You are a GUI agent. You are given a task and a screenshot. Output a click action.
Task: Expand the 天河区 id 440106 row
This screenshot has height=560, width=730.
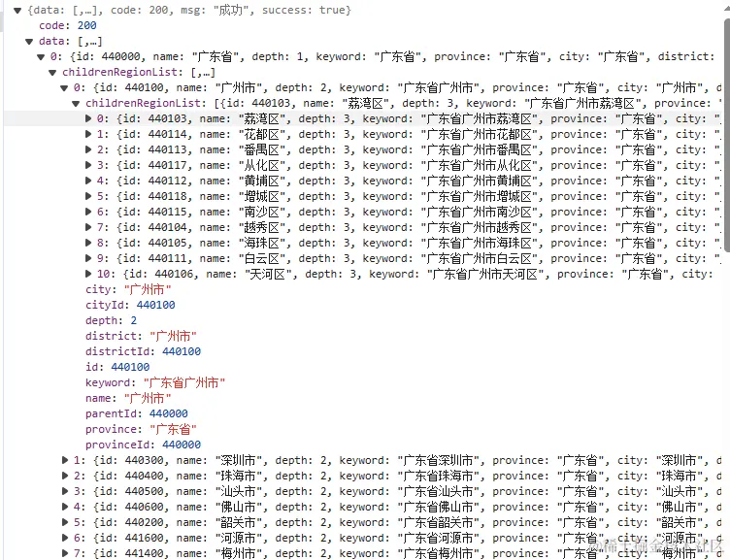[x=88, y=274]
